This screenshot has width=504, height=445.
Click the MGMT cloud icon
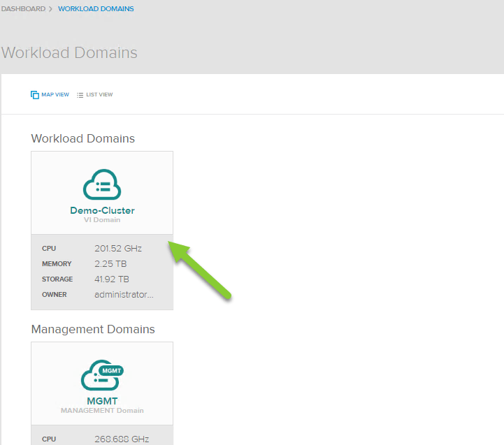tap(102, 377)
